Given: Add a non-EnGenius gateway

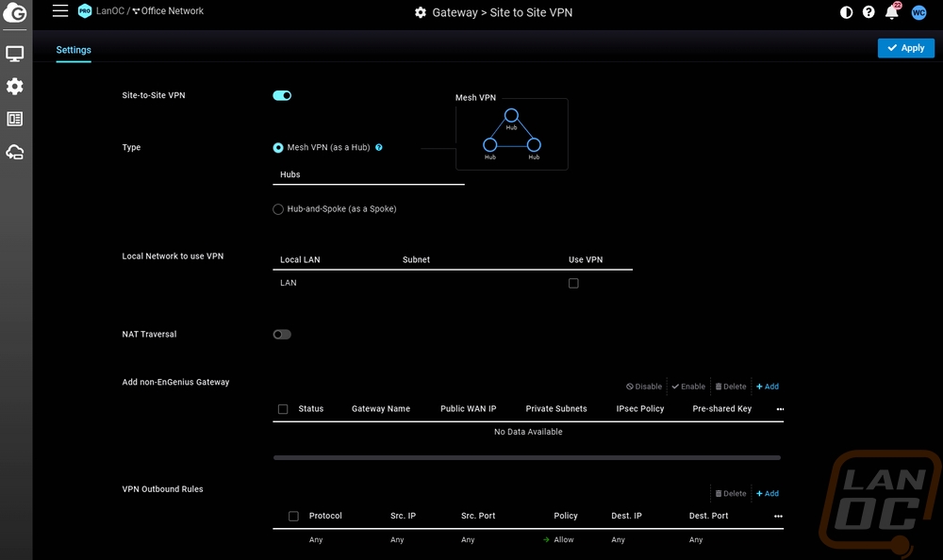Looking at the screenshot, I should click(768, 387).
